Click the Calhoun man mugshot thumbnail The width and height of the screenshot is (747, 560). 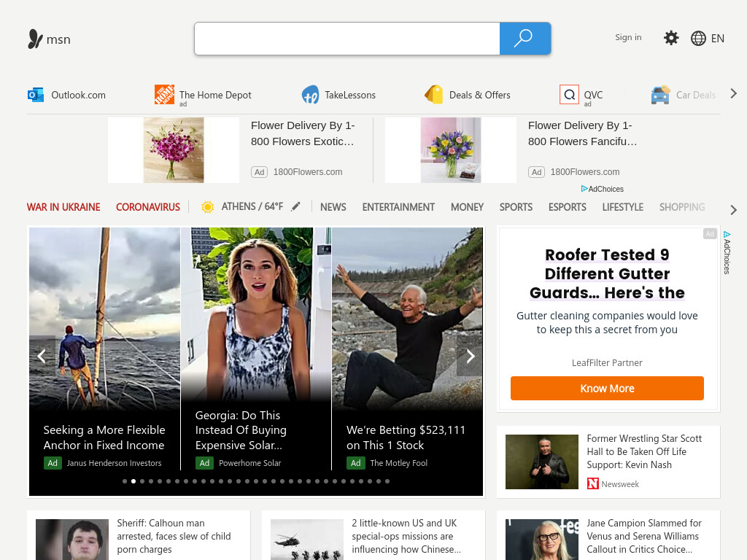click(72, 540)
